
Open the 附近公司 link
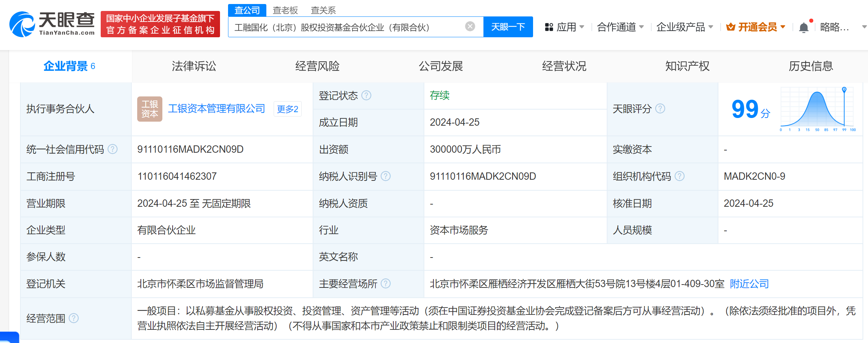749,284
